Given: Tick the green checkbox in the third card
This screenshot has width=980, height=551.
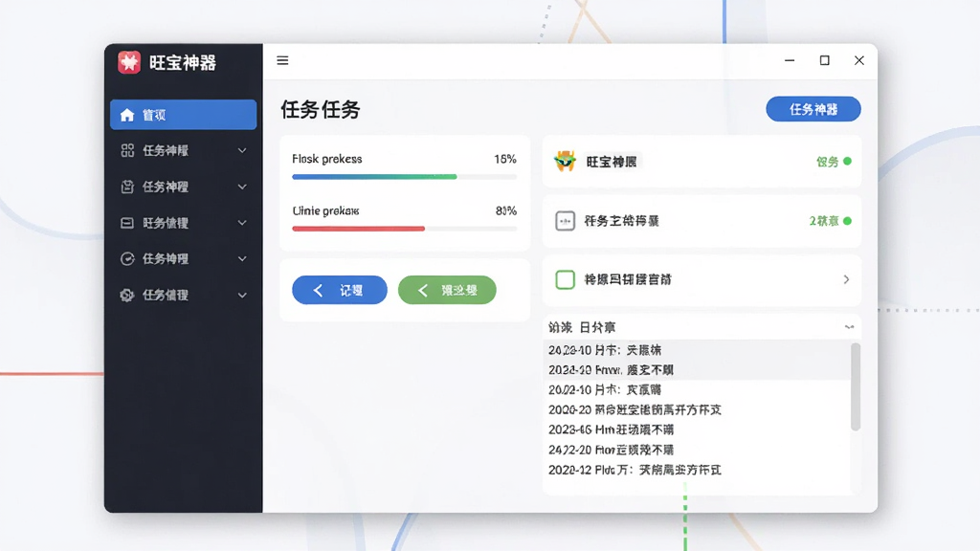Looking at the screenshot, I should click(x=565, y=279).
